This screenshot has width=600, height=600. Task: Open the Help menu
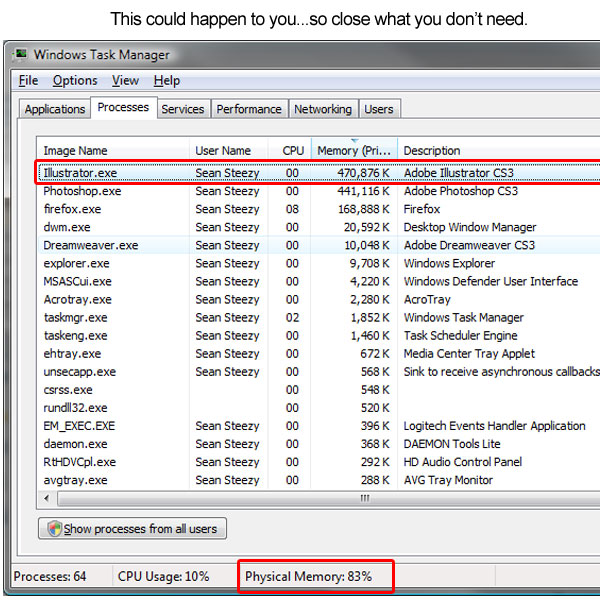pyautogui.click(x=166, y=81)
